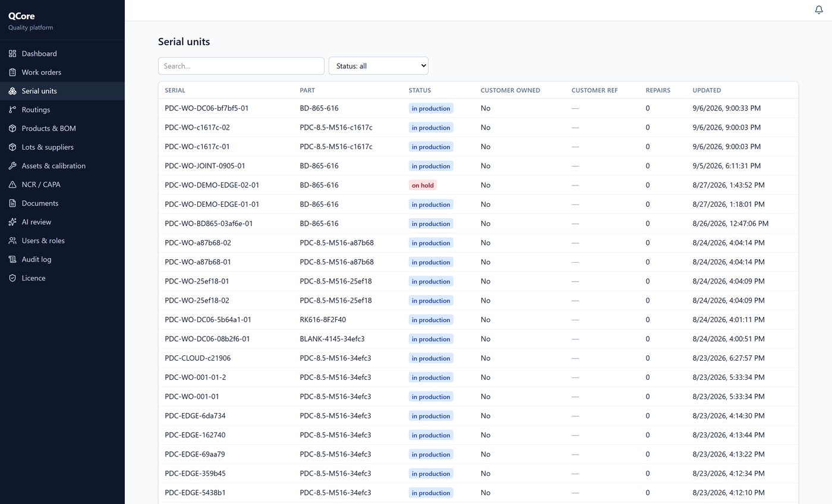
Task: Open serial PDC-WO-DC06-bf7bf5-01
Action: tap(206, 108)
